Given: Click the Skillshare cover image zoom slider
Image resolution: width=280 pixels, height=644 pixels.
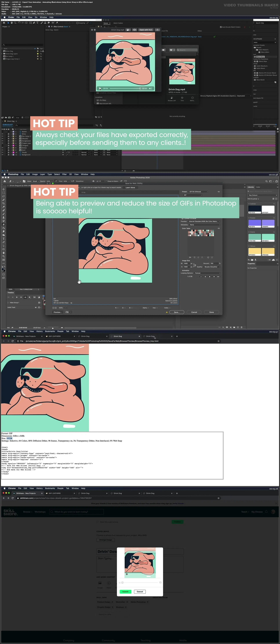Looking at the screenshot, I should tap(140, 582).
